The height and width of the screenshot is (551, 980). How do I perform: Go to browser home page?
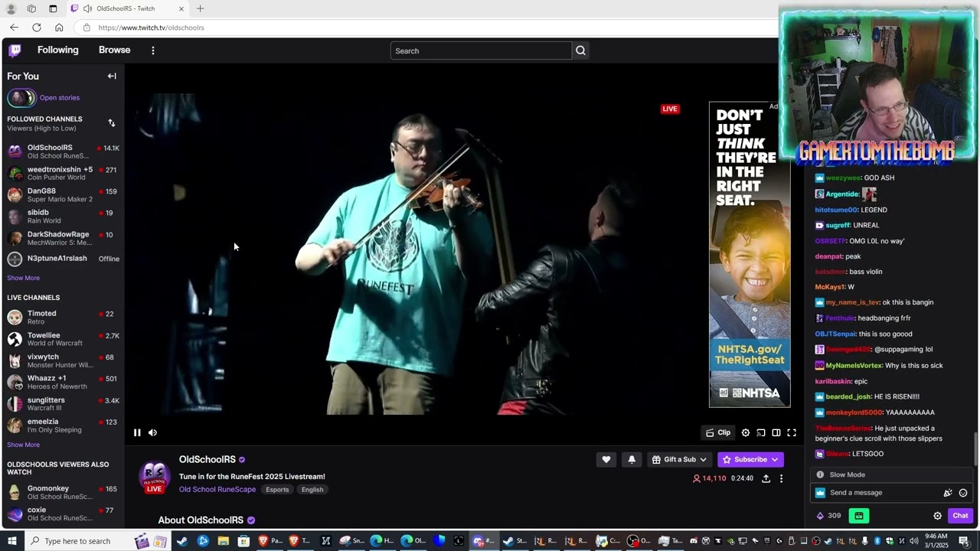coord(59,28)
